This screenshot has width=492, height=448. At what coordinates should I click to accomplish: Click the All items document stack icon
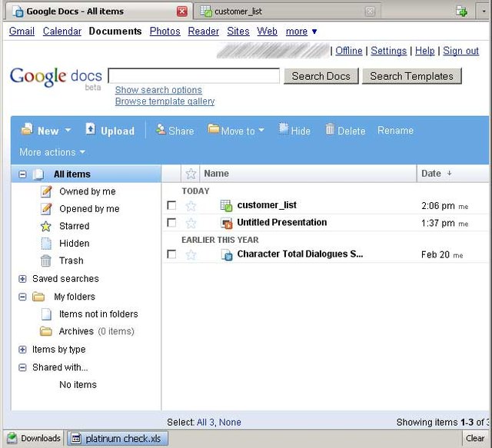38,174
